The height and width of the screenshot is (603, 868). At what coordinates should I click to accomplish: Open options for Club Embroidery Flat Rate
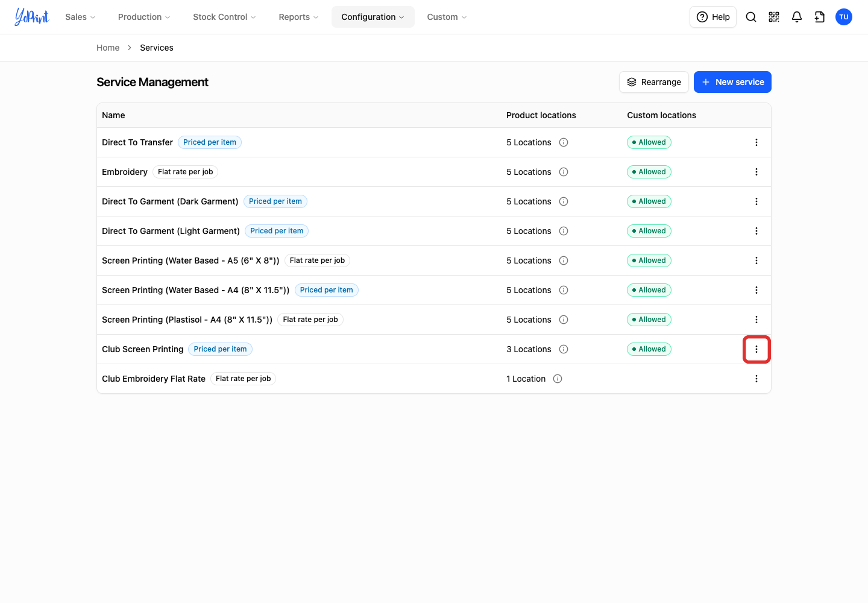coord(756,379)
